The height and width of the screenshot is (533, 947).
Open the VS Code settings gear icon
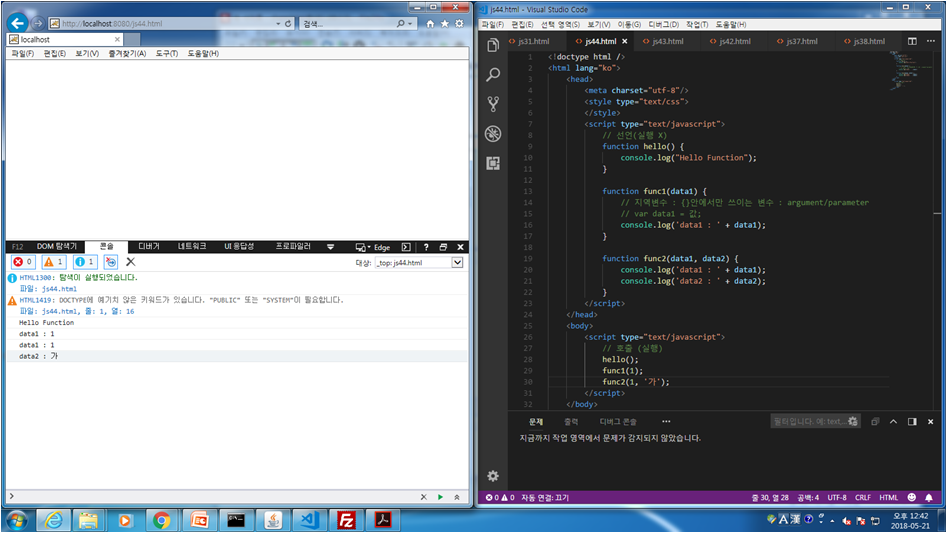[x=493, y=476]
